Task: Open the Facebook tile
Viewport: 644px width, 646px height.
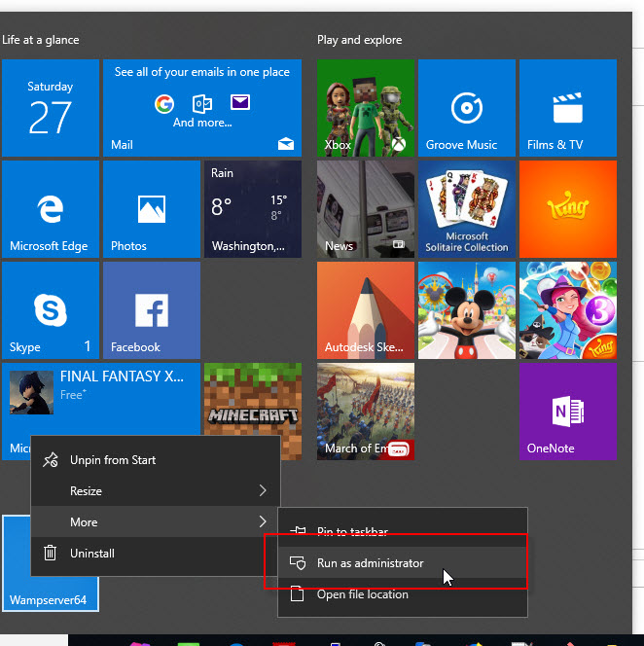Action: [151, 310]
